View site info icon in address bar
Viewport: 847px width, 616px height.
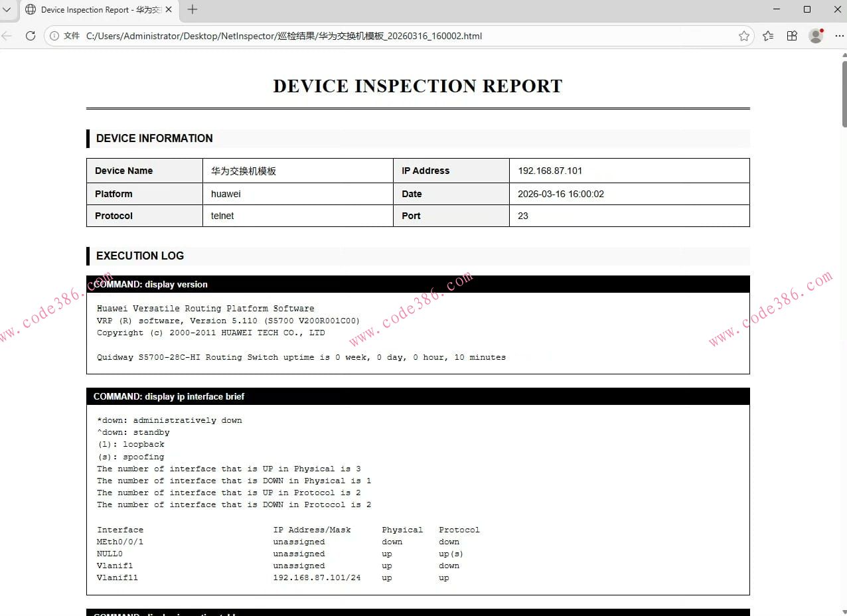(54, 36)
